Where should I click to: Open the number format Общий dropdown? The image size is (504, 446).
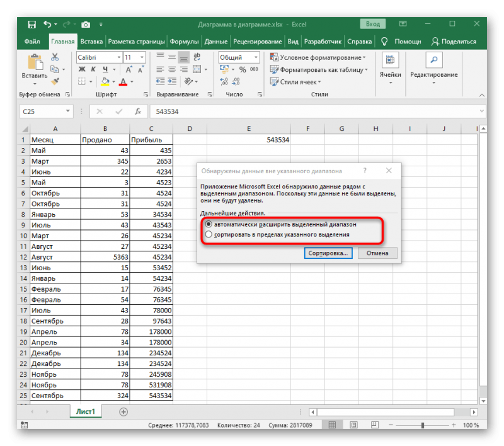(256, 57)
